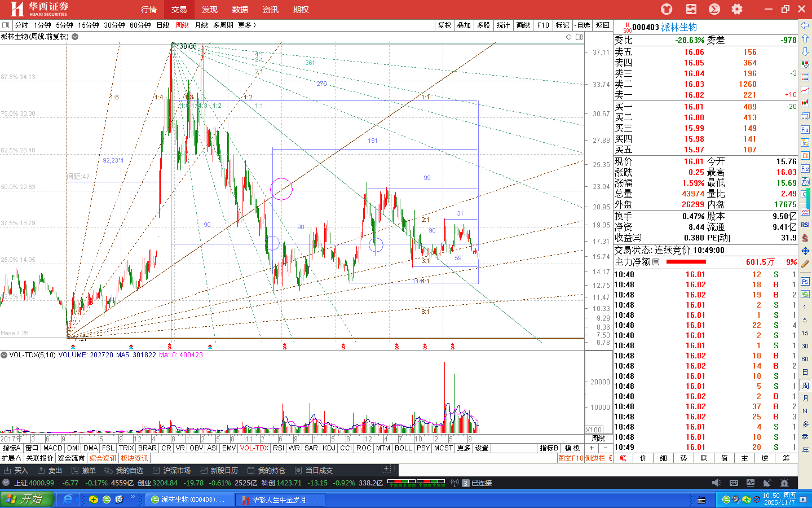The width and height of the screenshot is (812, 508).
Task: Open the 发现 menu
Action: (210, 10)
